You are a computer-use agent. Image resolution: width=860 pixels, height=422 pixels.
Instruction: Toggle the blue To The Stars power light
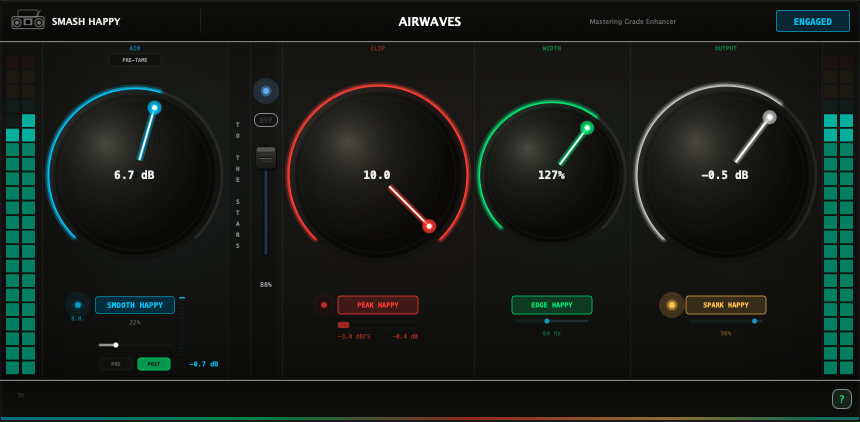pos(266,91)
